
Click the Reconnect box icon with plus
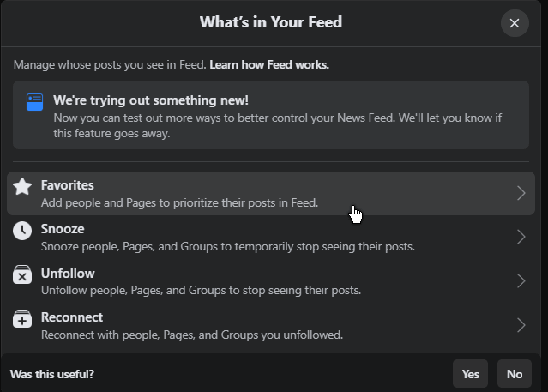tap(22, 318)
